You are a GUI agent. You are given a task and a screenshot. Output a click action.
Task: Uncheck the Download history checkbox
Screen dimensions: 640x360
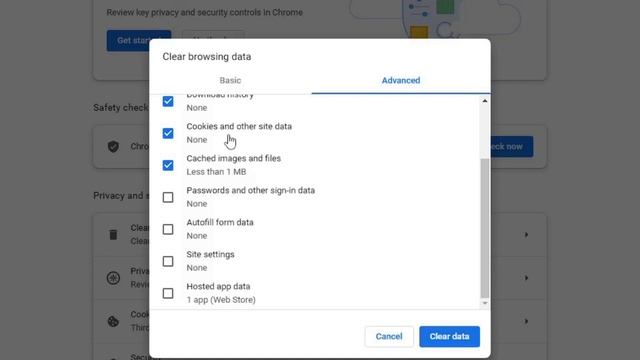[168, 101]
